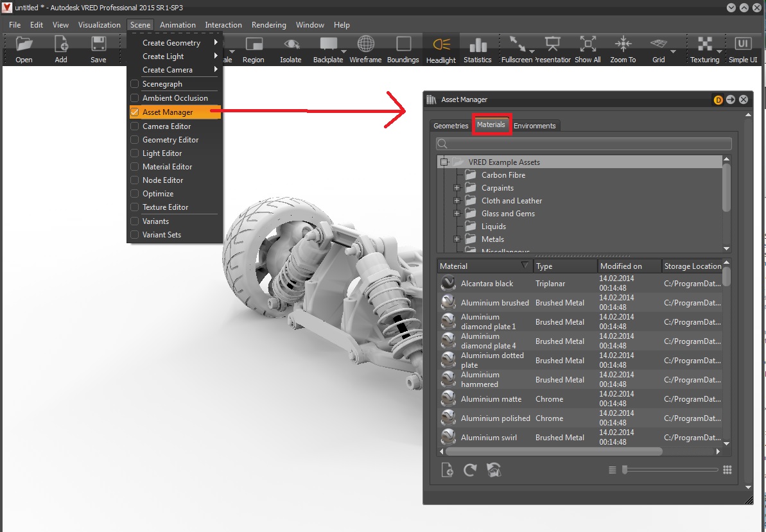
Task: Click the Texturing toolbar icon
Action: [x=704, y=49]
